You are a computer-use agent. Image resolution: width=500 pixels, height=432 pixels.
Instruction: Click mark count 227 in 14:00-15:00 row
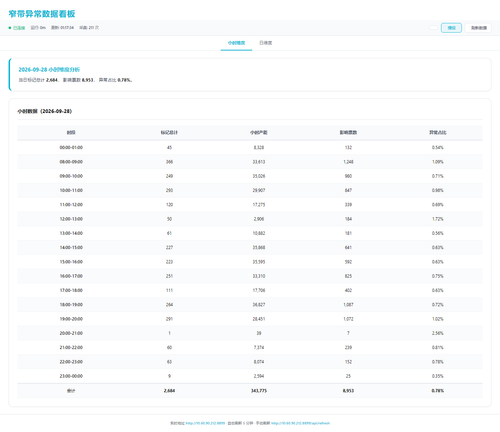coord(169,247)
